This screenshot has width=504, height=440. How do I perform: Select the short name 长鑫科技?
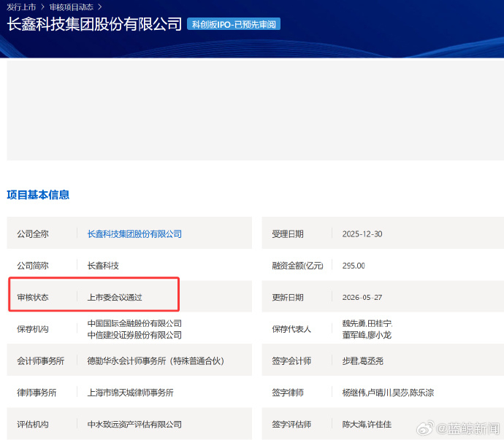point(103,266)
